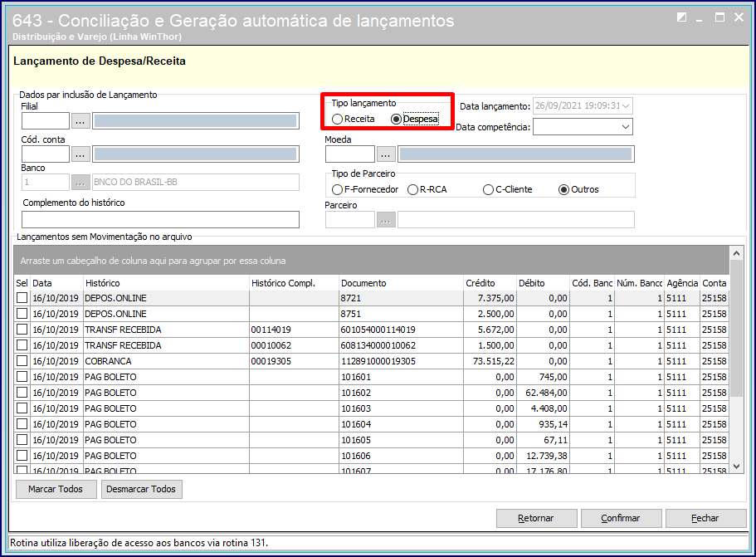Viewport: 756px width, 557px height.
Task: Sort by Histórico Compl. column header
Action: [x=294, y=283]
